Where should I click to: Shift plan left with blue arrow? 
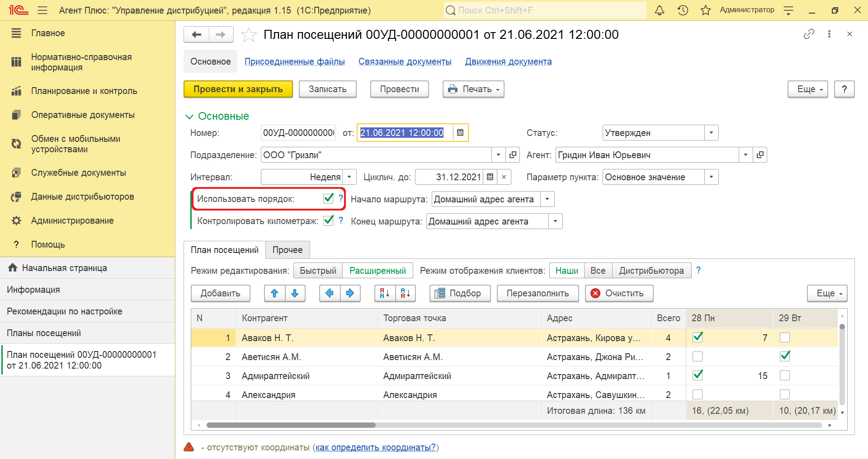click(330, 293)
